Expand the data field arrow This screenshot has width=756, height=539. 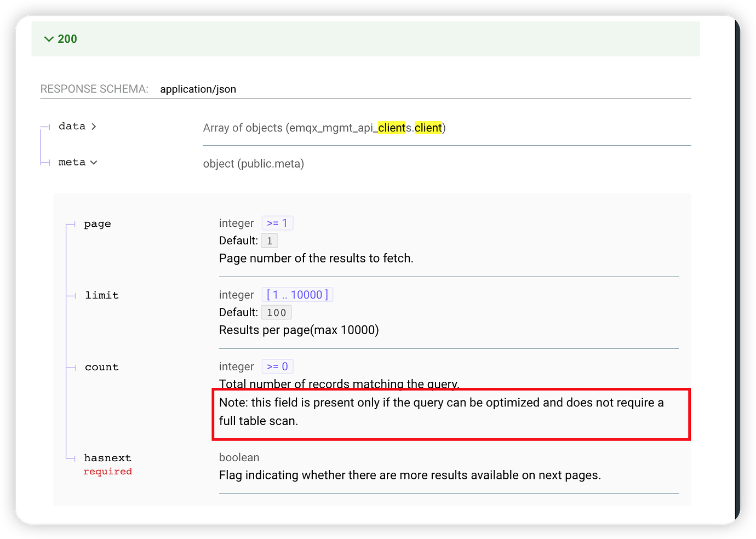94,127
